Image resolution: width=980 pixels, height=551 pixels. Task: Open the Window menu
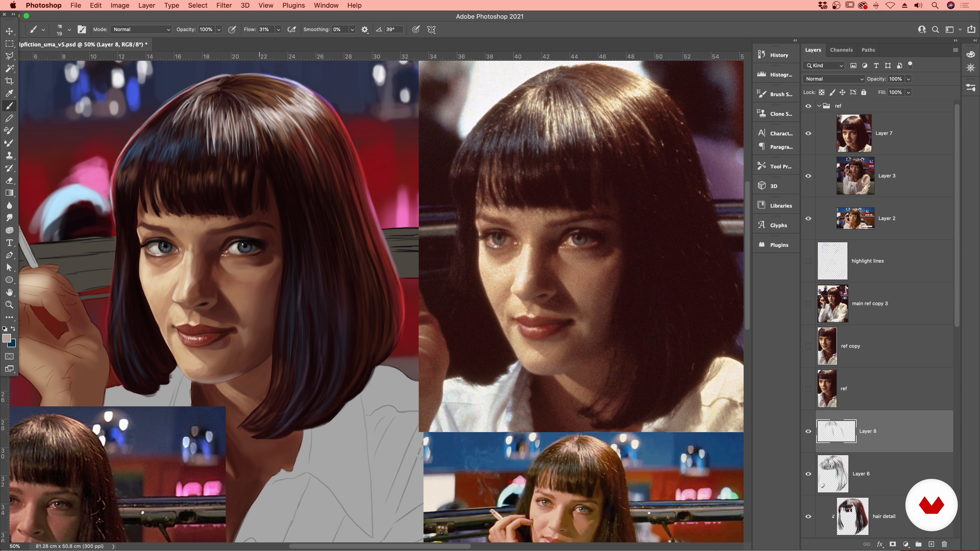click(x=326, y=5)
